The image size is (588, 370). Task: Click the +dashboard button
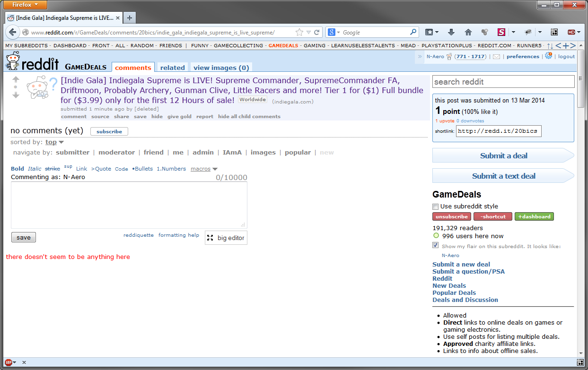(534, 216)
